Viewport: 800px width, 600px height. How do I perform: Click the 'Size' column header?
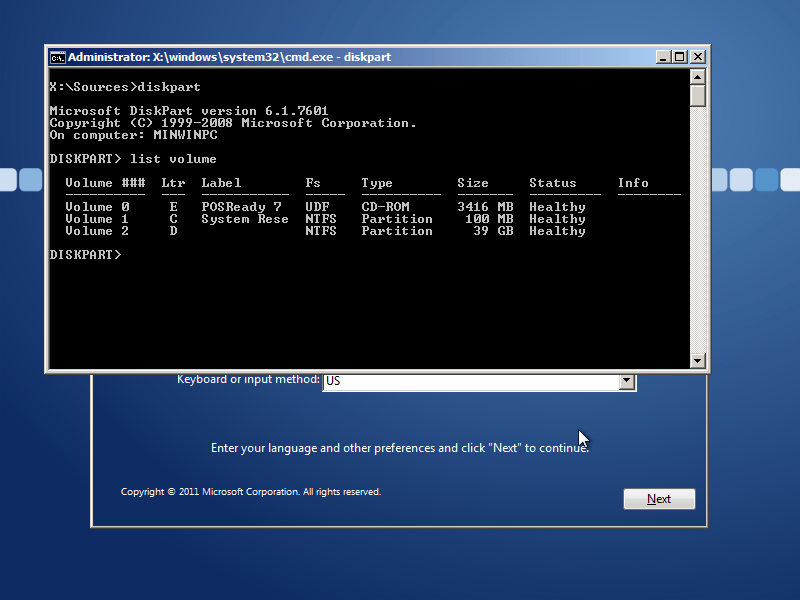[x=473, y=183]
